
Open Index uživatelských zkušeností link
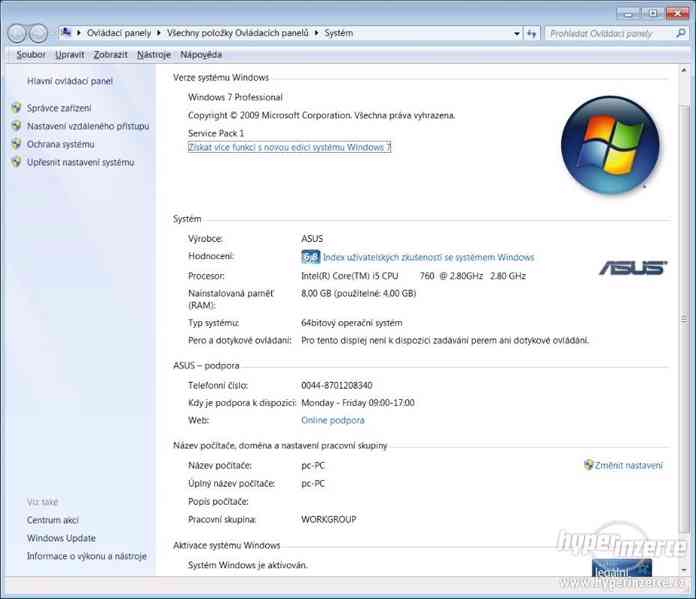[x=428, y=257]
